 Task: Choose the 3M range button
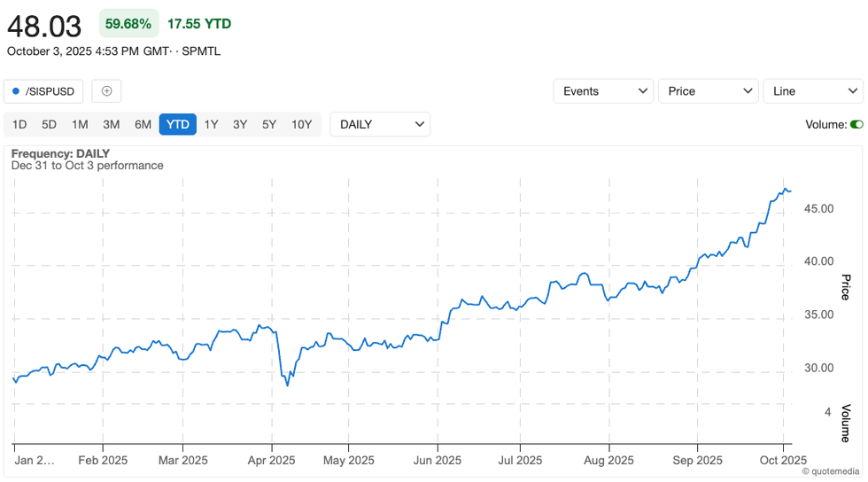pyautogui.click(x=111, y=124)
